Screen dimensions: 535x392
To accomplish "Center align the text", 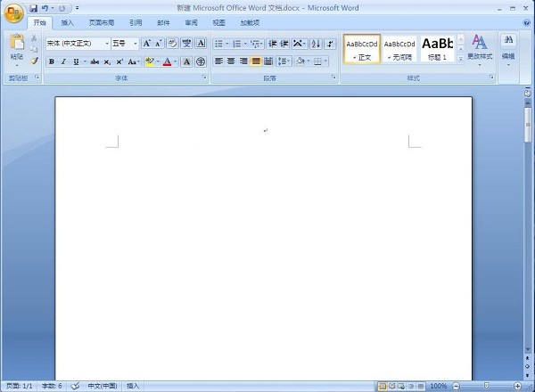I will coord(231,61).
